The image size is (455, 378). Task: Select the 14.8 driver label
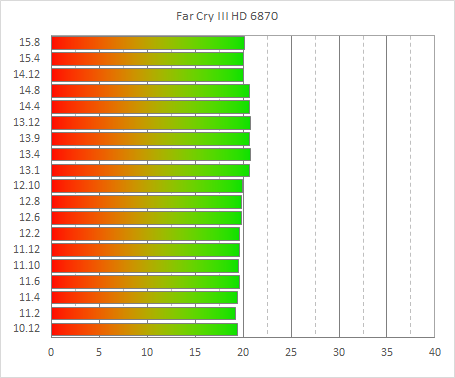(x=29, y=90)
